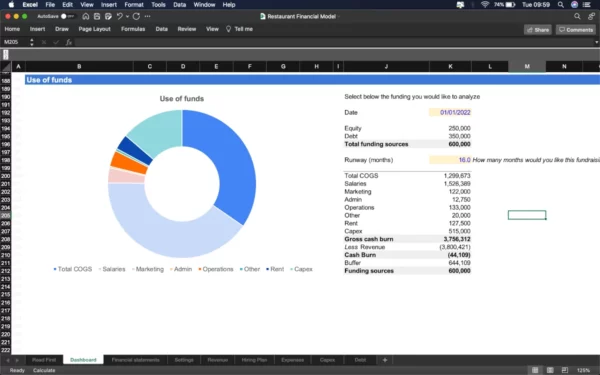Switch to the Settings sheet

click(x=184, y=360)
